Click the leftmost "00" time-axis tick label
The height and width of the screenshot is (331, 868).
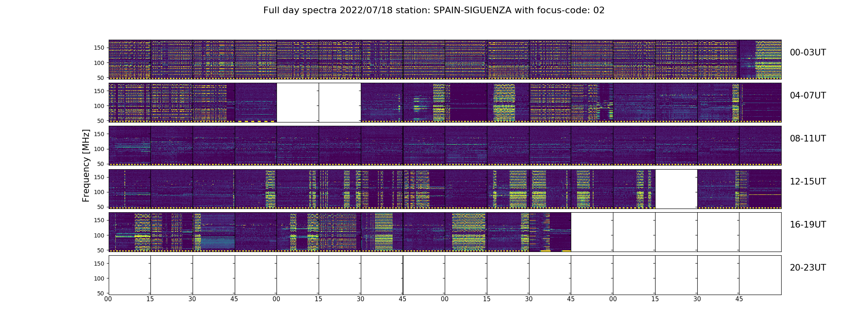[x=108, y=299]
